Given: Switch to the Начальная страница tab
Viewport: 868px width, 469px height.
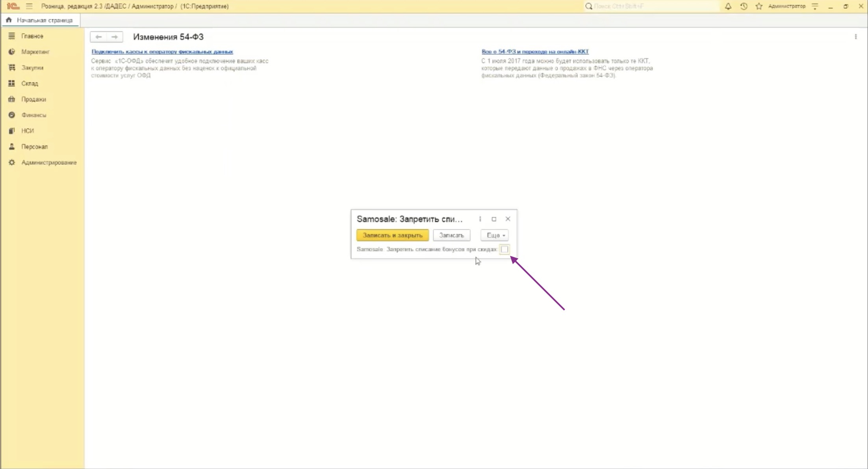Looking at the screenshot, I should coord(41,20).
